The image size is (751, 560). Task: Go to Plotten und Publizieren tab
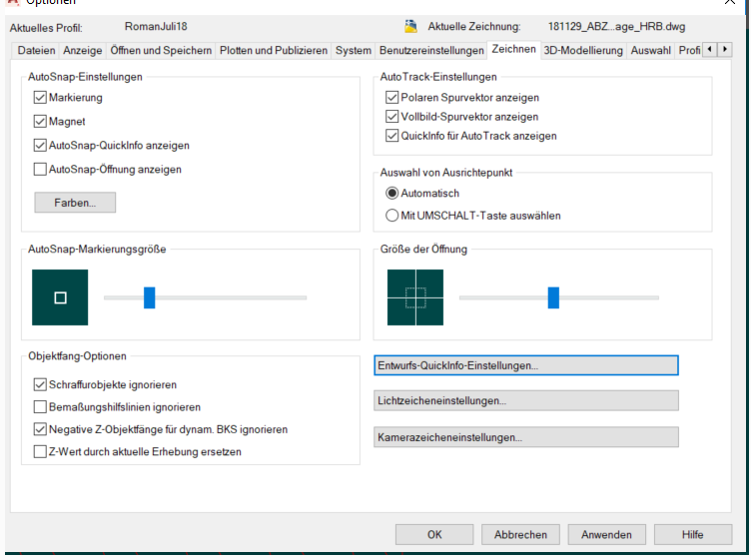(x=274, y=51)
